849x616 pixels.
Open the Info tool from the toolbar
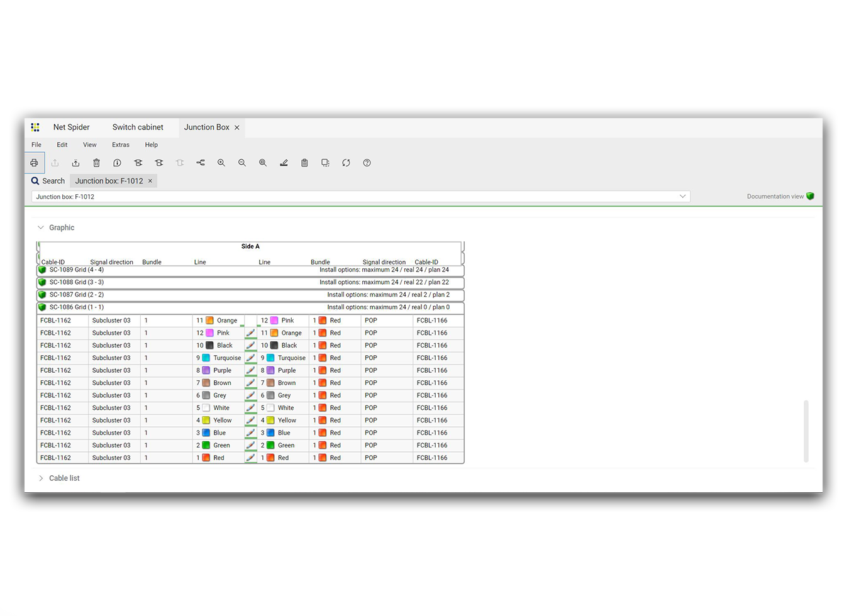point(117,163)
